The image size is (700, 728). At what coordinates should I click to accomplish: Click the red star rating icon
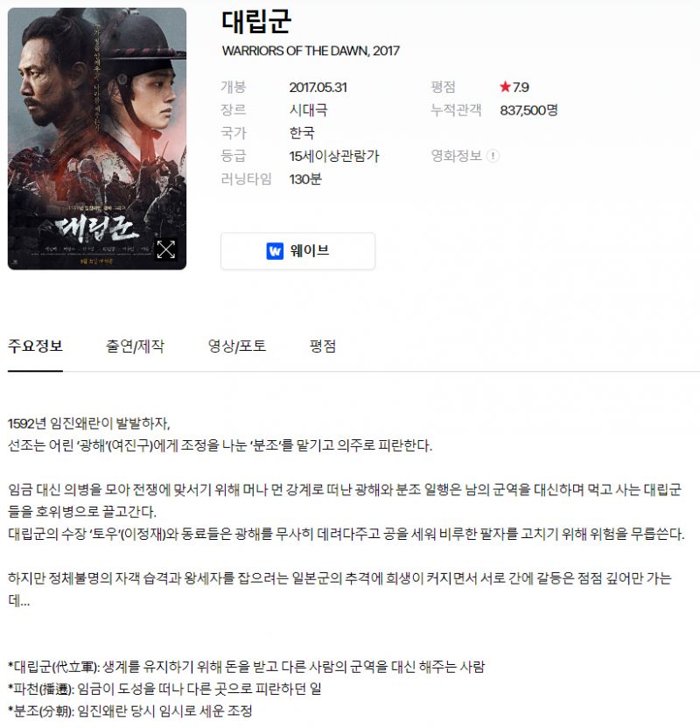[x=505, y=87]
